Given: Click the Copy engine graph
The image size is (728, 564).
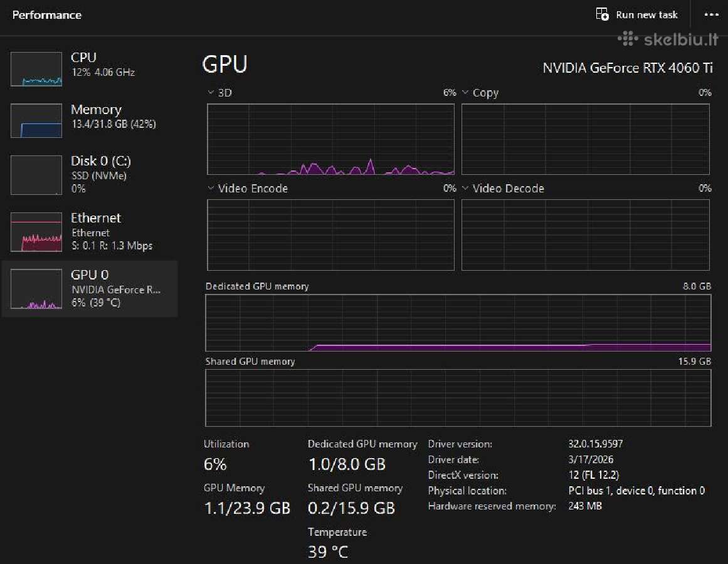Looking at the screenshot, I should pyautogui.click(x=586, y=139).
